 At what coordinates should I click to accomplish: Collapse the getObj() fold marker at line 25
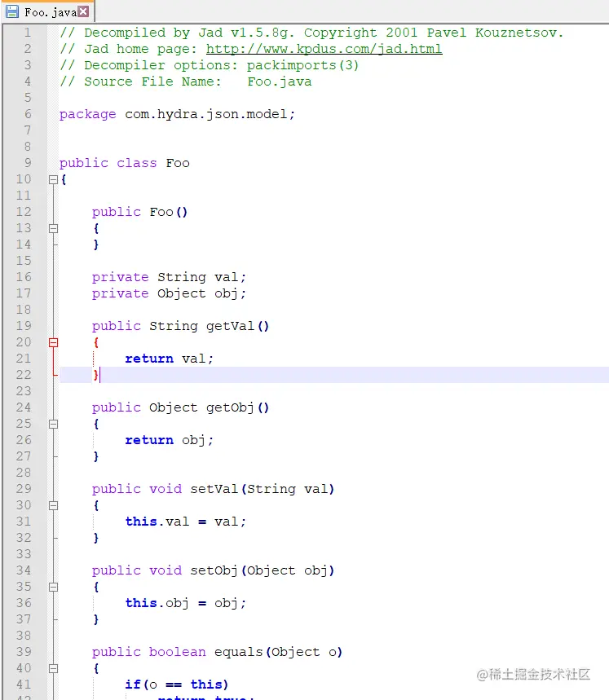53,424
